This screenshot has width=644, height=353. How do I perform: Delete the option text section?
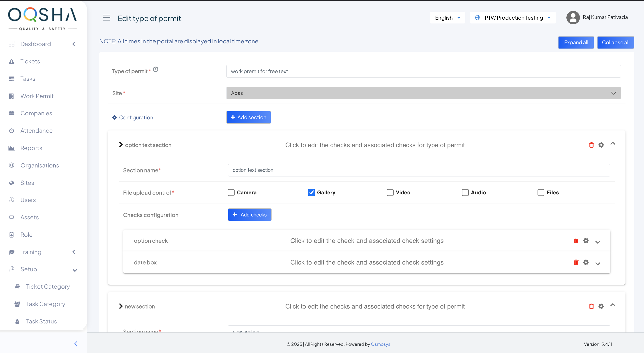point(591,145)
